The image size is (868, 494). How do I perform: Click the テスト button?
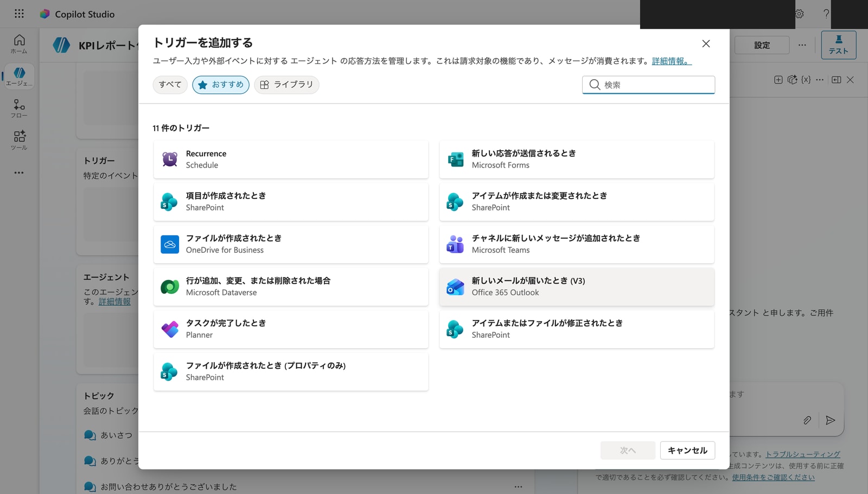click(x=839, y=45)
